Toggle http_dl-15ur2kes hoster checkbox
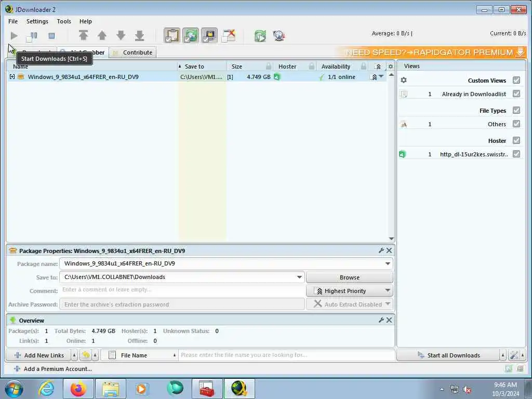The width and height of the screenshot is (532, 399). click(516, 154)
